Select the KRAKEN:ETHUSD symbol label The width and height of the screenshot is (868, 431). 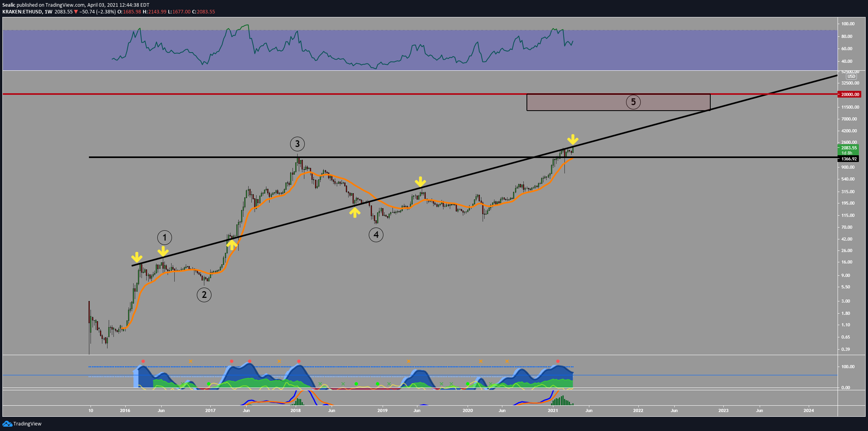coord(22,12)
